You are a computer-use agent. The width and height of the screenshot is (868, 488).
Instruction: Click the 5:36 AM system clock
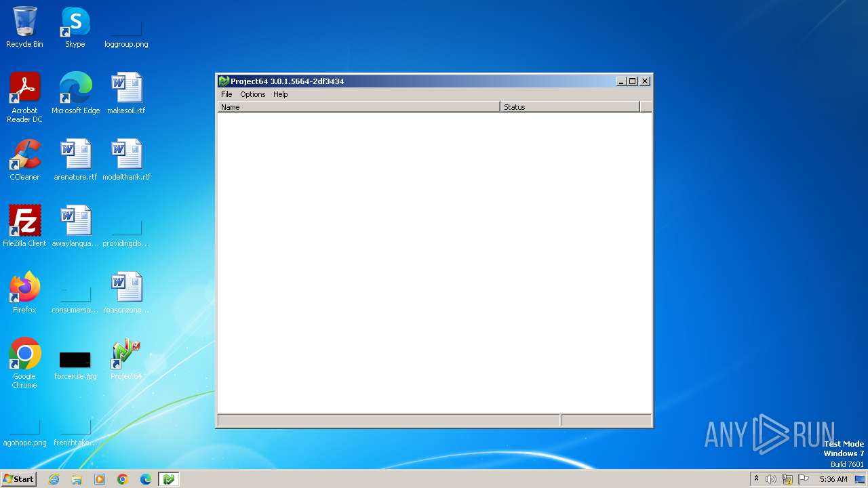(833, 479)
